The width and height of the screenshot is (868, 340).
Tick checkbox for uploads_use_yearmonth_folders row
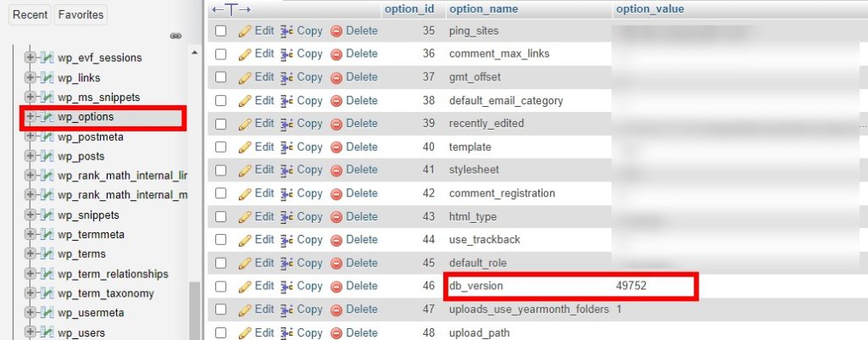tap(221, 309)
